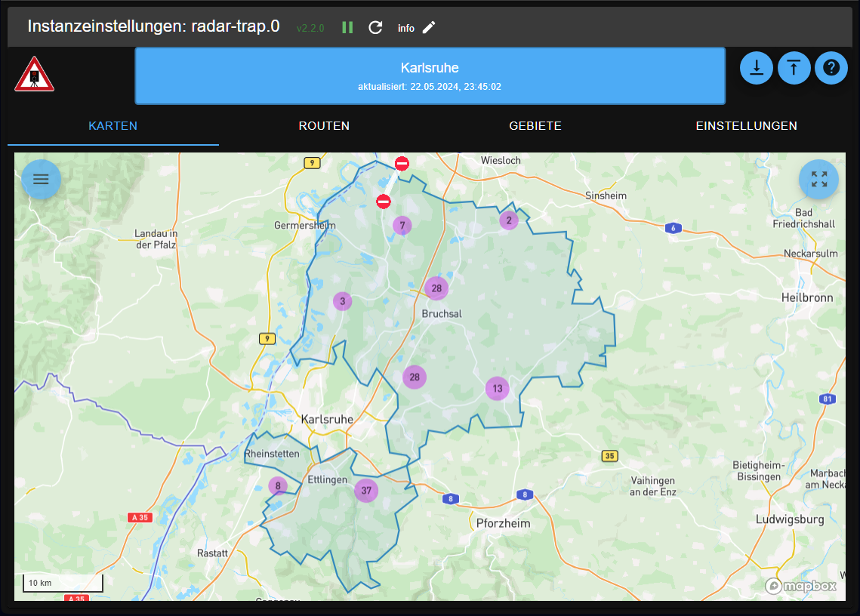The height and width of the screenshot is (616, 860).
Task: Click the info label in header
Action: tap(406, 28)
